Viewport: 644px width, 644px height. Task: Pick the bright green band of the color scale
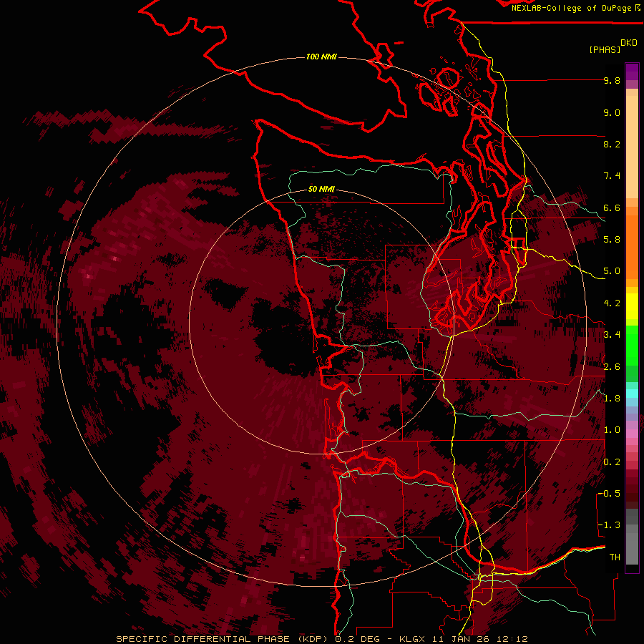[x=632, y=345]
